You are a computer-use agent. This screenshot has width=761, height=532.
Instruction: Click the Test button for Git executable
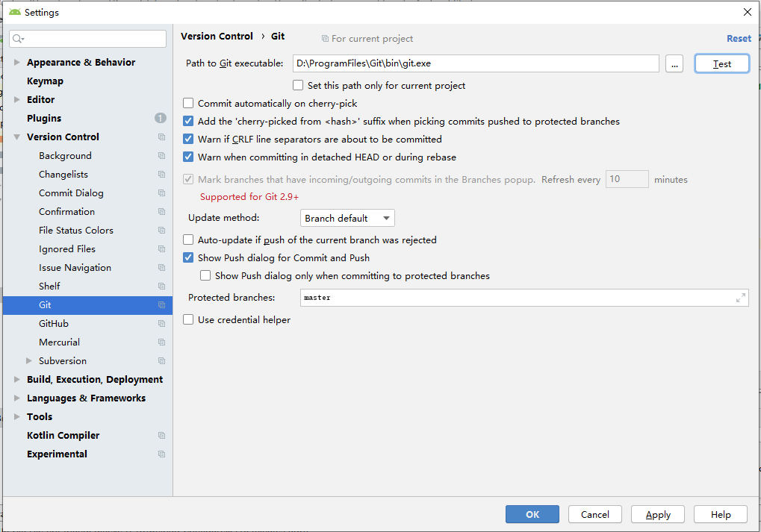(x=721, y=63)
